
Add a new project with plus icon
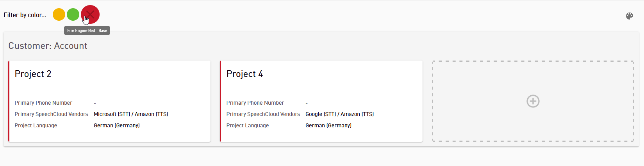533,101
